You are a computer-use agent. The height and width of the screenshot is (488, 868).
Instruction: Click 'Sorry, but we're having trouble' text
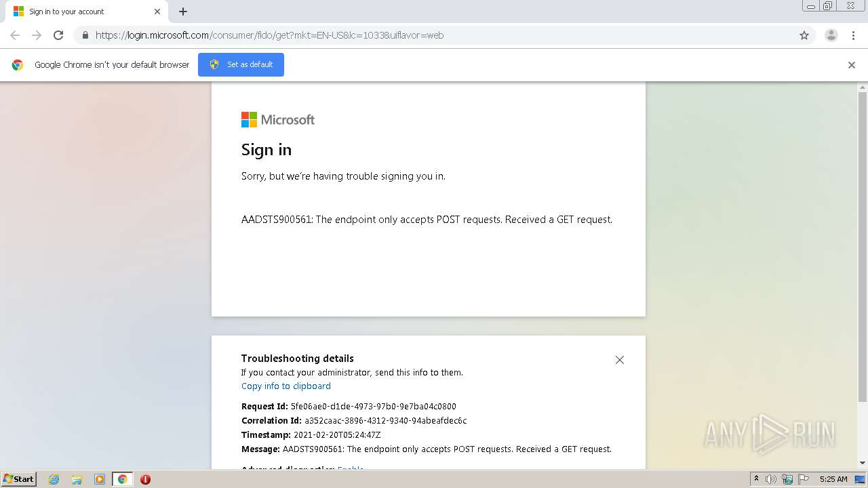(x=343, y=176)
